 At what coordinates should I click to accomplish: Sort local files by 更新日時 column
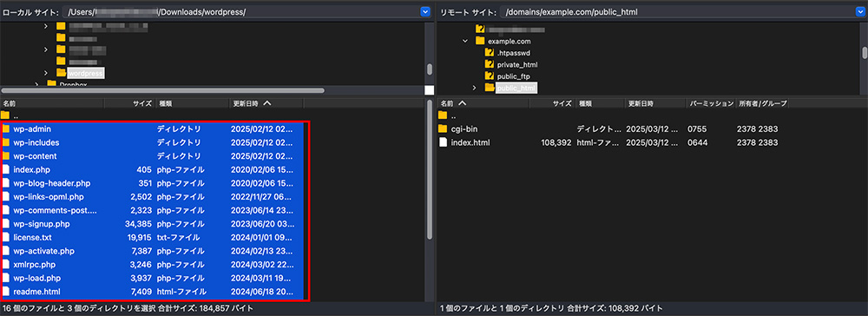click(266, 103)
